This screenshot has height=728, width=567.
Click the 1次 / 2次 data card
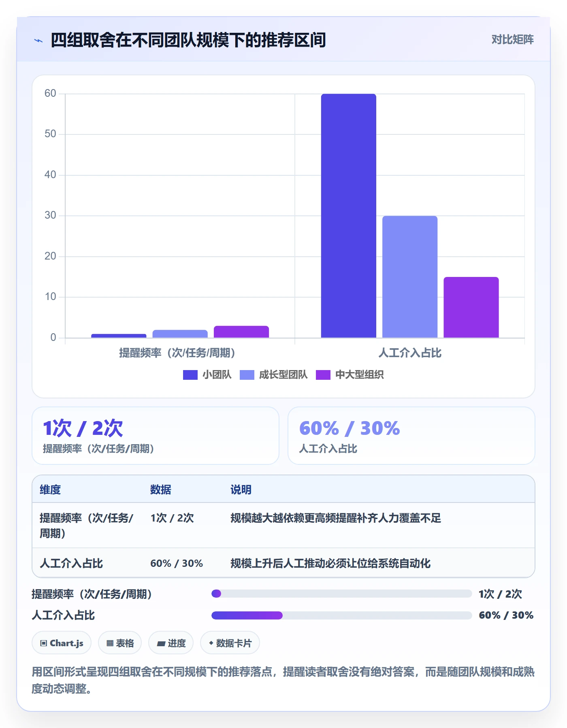pyautogui.click(x=156, y=436)
